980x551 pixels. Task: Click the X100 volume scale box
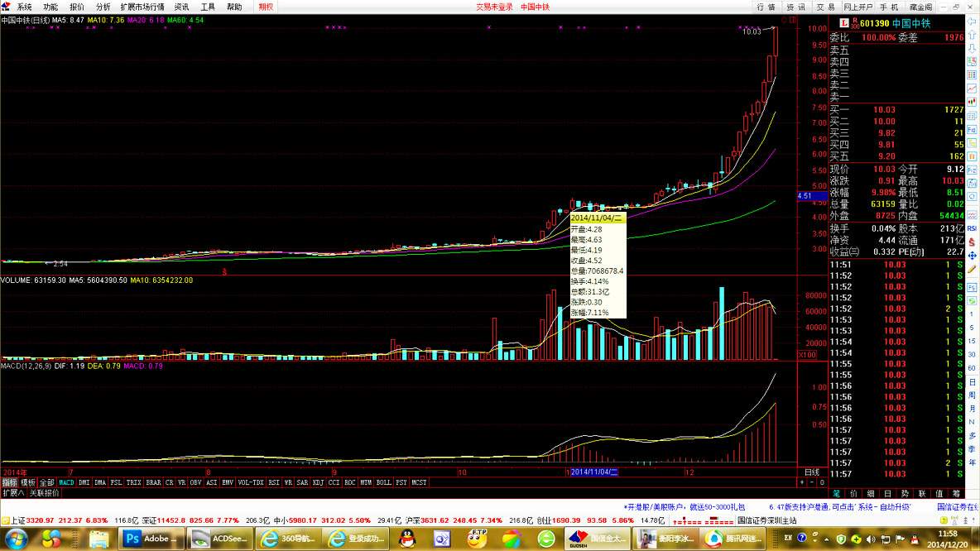pos(807,355)
